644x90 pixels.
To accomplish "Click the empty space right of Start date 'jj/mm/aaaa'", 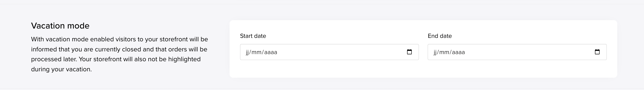I will (341, 52).
